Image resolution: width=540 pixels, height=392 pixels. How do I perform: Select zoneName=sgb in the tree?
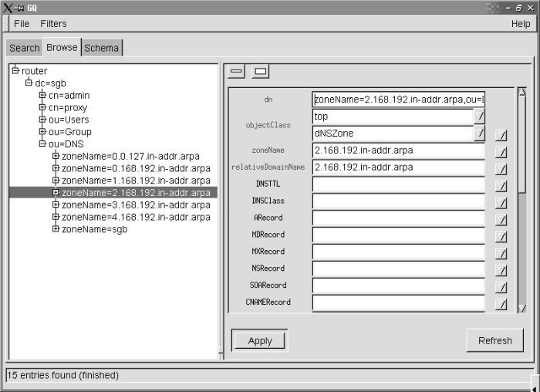coord(94,229)
